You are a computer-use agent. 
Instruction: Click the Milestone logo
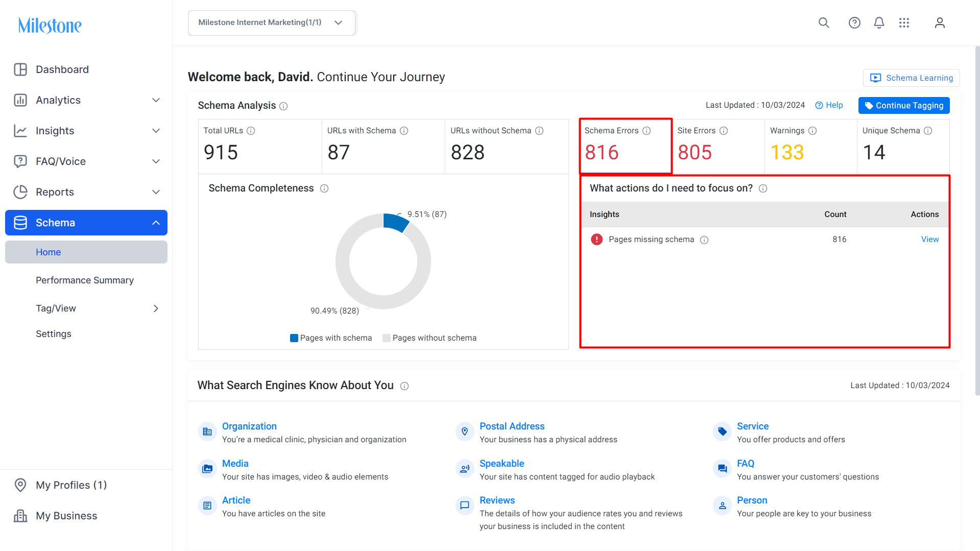coord(50,25)
